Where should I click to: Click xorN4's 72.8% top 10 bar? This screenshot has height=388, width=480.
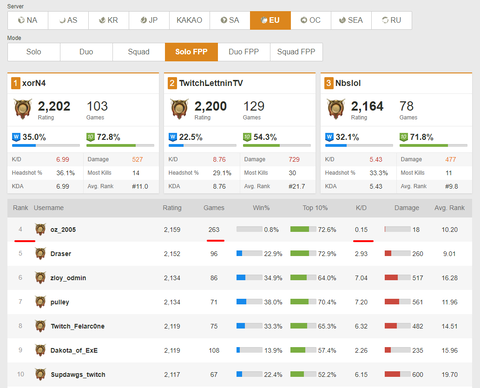[x=120, y=145]
